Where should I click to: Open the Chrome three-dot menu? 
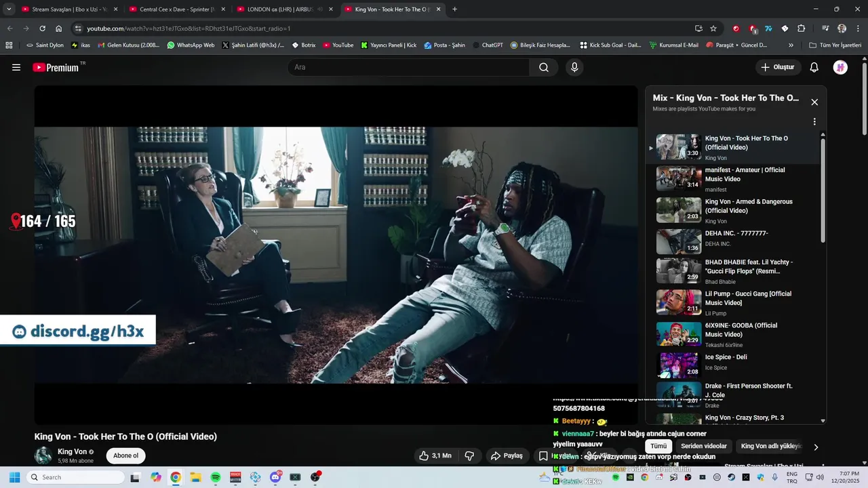pyautogui.click(x=857, y=28)
